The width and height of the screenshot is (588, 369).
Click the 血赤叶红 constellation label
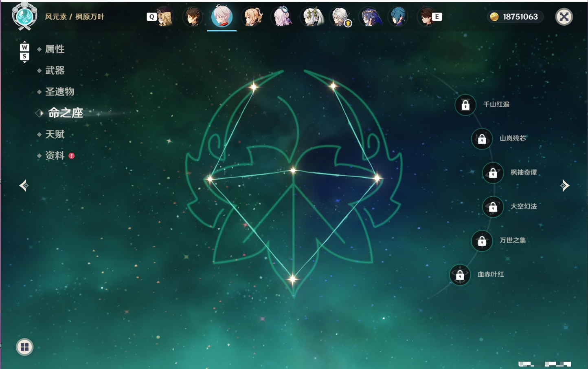491,274
